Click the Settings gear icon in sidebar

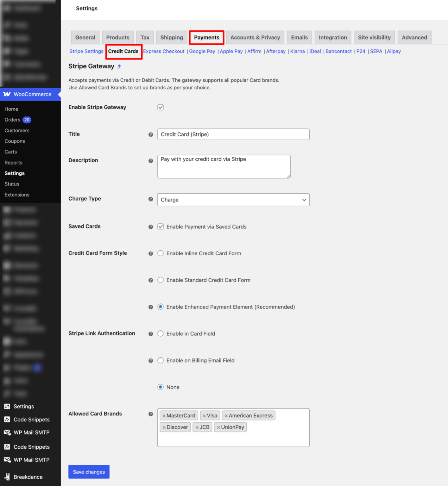pyautogui.click(x=7, y=406)
